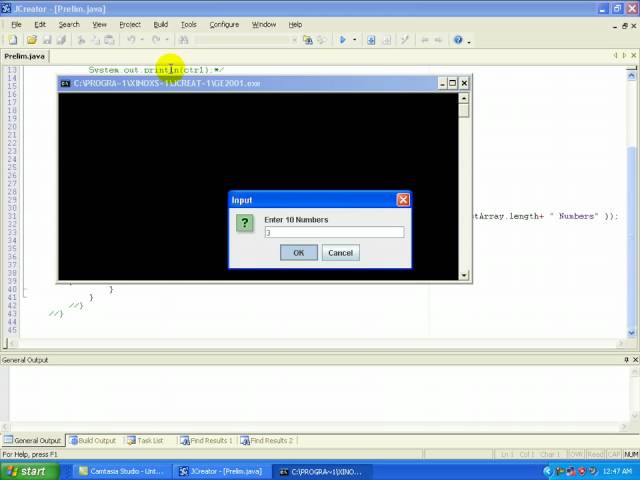Open the Undo history dropdown arrow

[142, 40]
